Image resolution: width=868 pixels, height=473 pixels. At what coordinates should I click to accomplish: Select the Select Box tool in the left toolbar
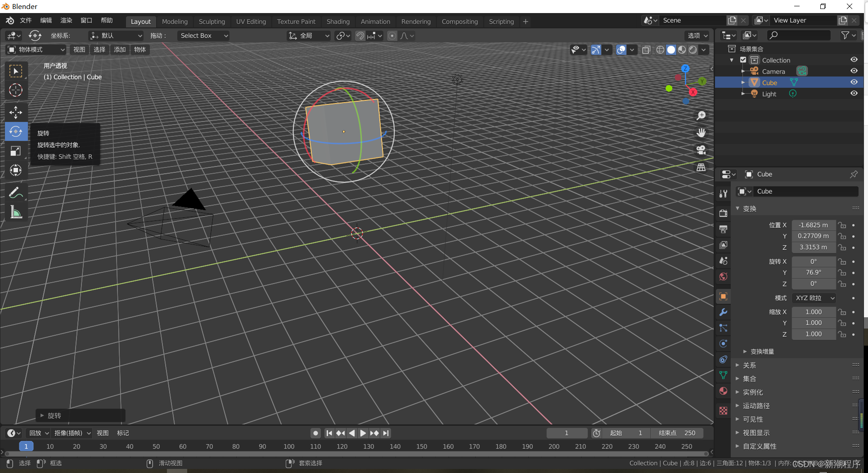[16, 71]
